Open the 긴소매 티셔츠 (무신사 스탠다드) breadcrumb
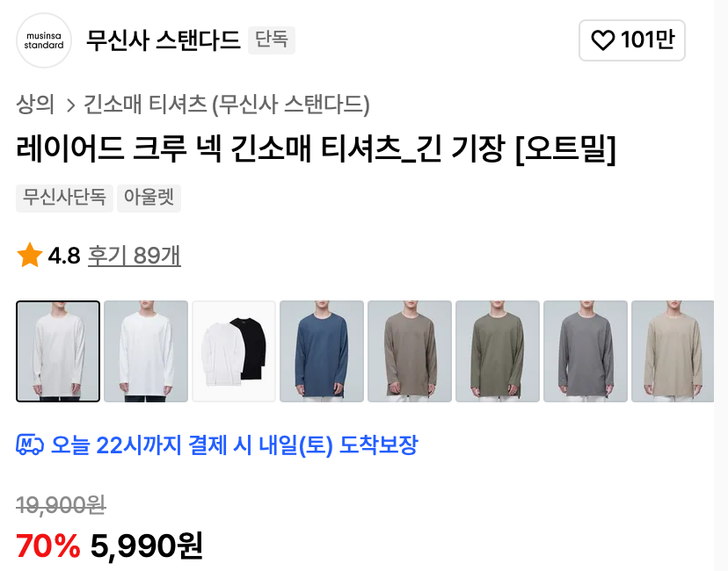The image size is (728, 571). (x=227, y=104)
